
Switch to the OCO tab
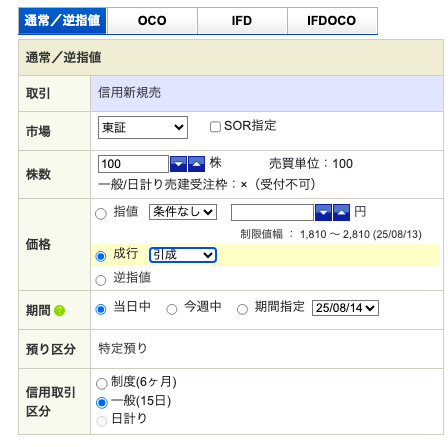coord(152,21)
